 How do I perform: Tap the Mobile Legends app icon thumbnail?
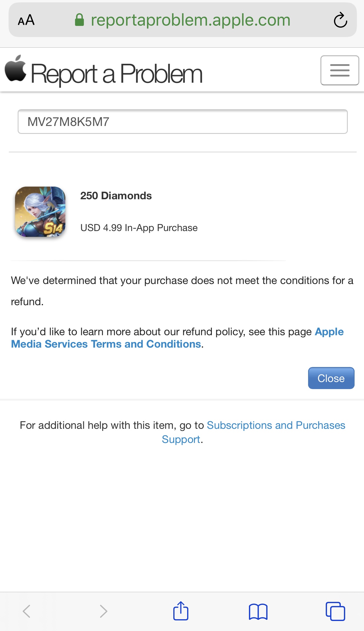40,212
